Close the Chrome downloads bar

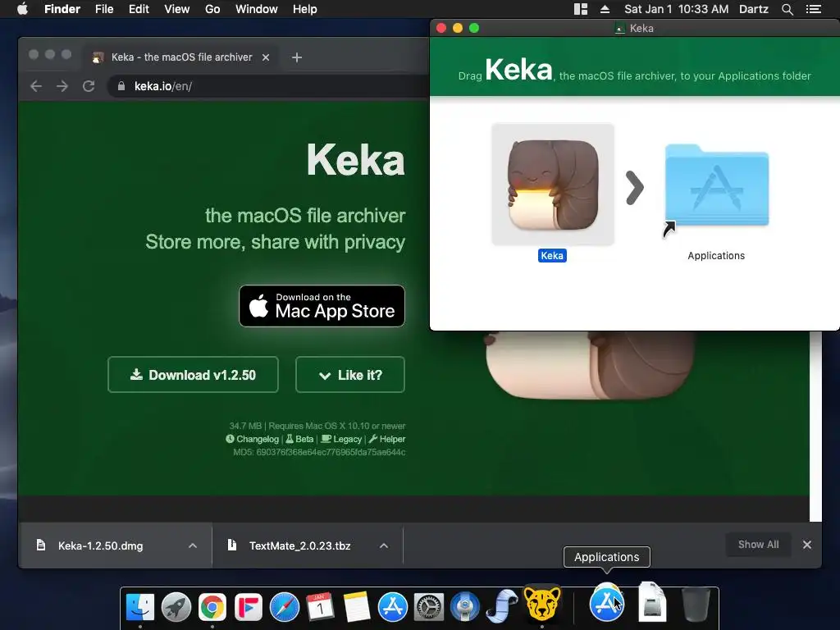click(807, 545)
